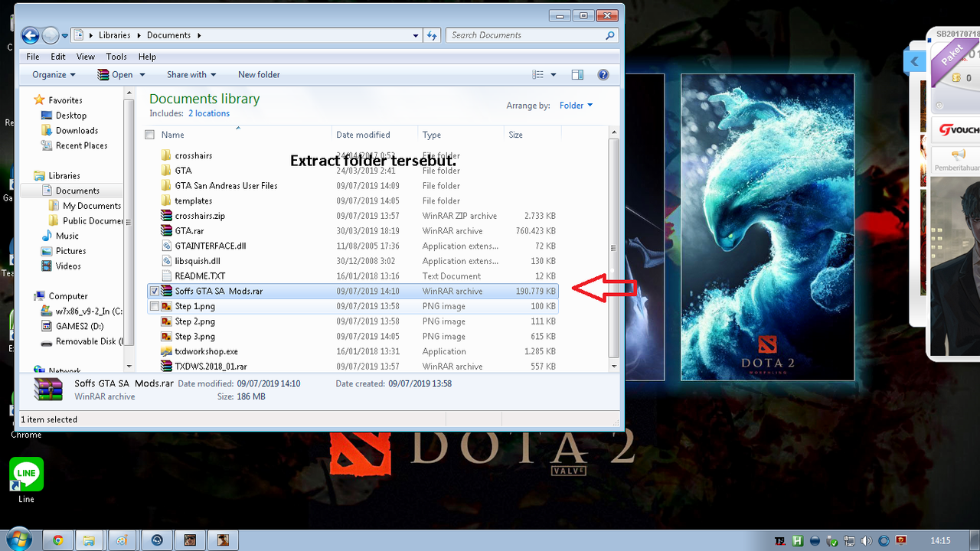Expand the arrow after Documents breadcrumb
The height and width of the screenshot is (551, 980).
[x=199, y=35]
